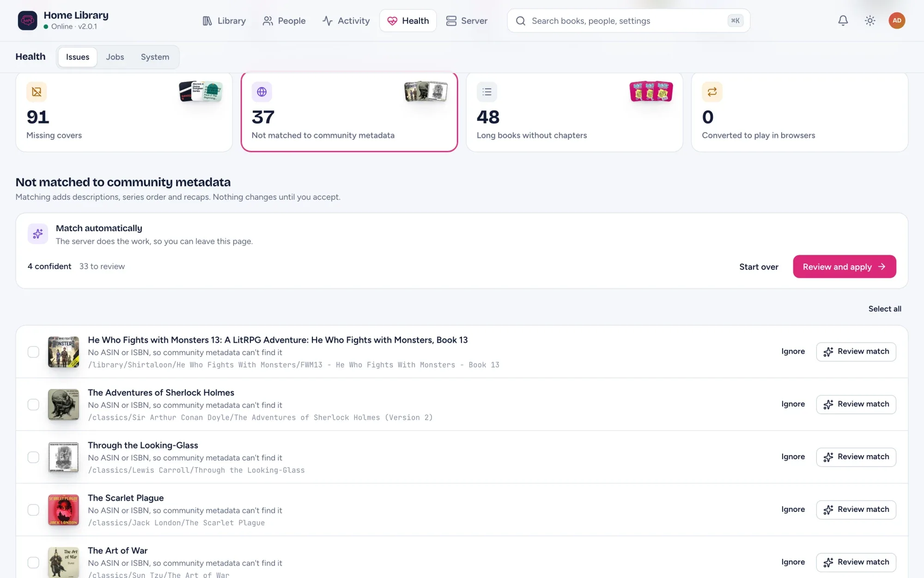Review match for Sherlock Holmes
Screen dimensions: 924x578
coord(856,404)
